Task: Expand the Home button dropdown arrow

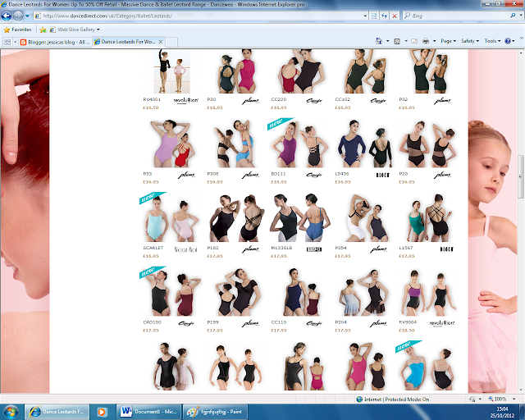Action: pyautogui.click(x=388, y=41)
